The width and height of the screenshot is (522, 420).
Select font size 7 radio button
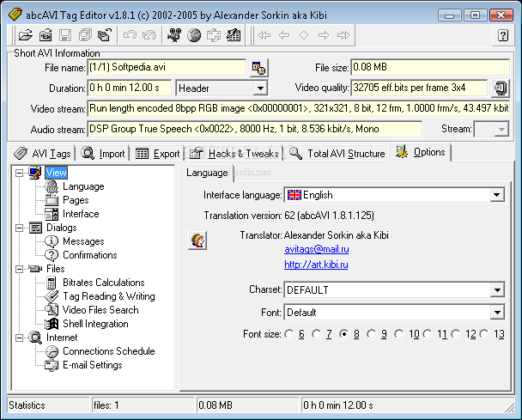(317, 334)
